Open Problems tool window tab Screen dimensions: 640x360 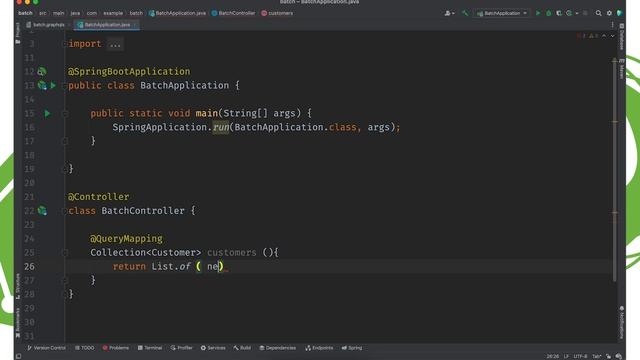[116, 348]
